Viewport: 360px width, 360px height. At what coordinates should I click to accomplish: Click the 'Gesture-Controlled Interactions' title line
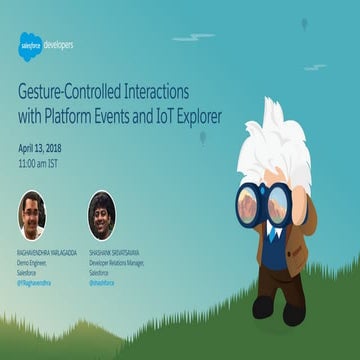click(x=103, y=93)
